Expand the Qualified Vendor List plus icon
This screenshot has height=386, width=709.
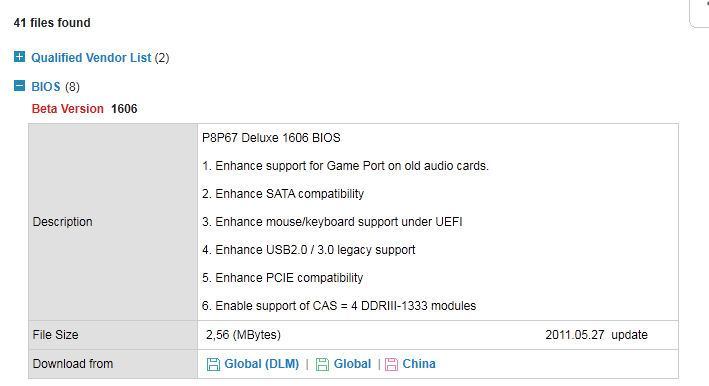[x=19, y=57]
